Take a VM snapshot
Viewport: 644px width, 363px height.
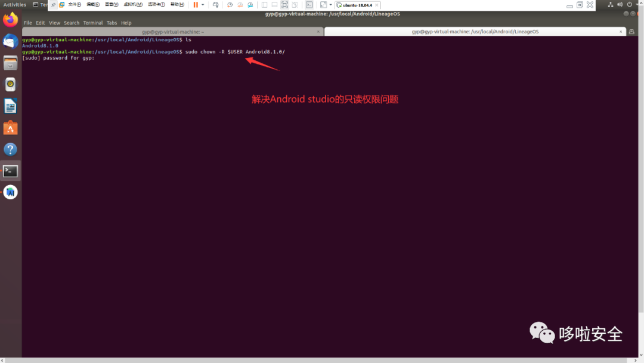click(230, 5)
